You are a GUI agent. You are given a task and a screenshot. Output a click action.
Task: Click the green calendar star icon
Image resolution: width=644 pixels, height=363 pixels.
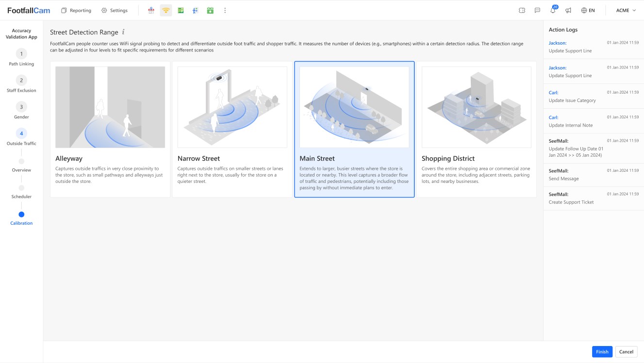coord(210,10)
